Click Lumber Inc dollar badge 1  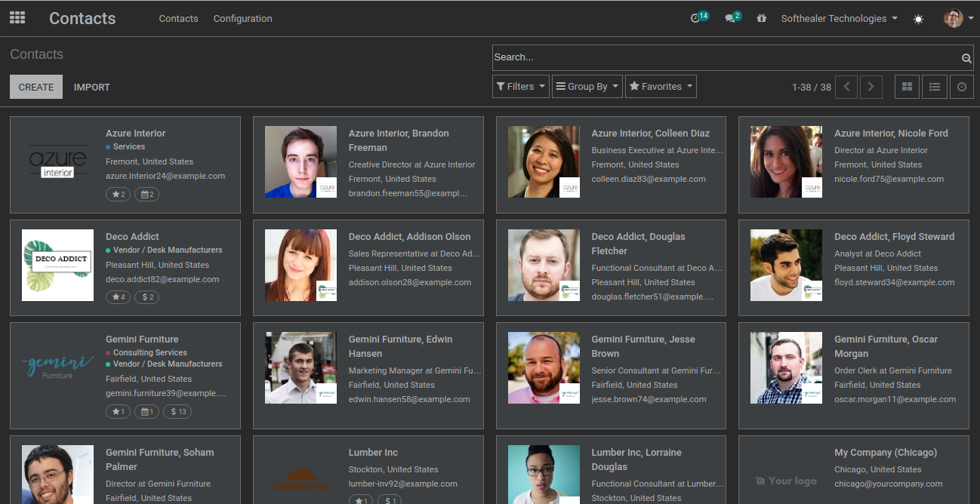coord(389,501)
